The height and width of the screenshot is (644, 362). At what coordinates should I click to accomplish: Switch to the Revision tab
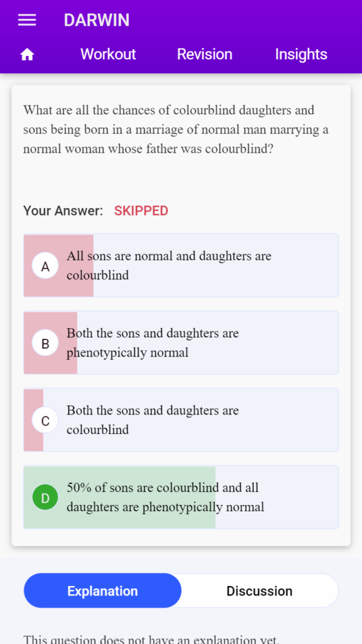(204, 54)
